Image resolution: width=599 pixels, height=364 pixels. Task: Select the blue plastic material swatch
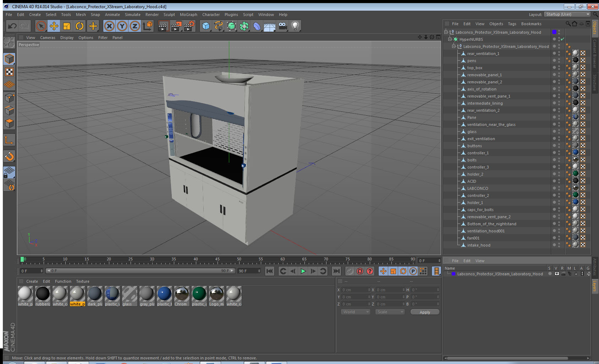tap(164, 296)
